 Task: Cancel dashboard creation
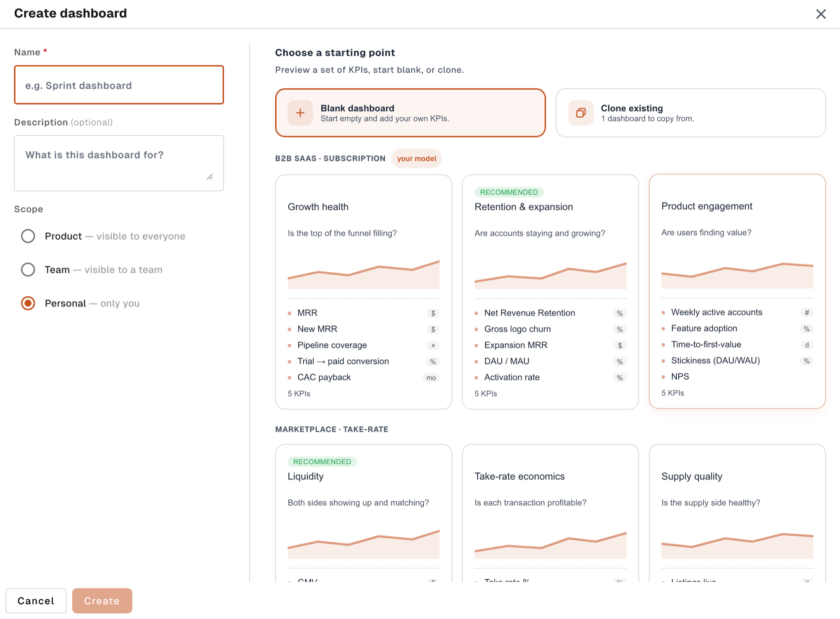[x=36, y=601]
